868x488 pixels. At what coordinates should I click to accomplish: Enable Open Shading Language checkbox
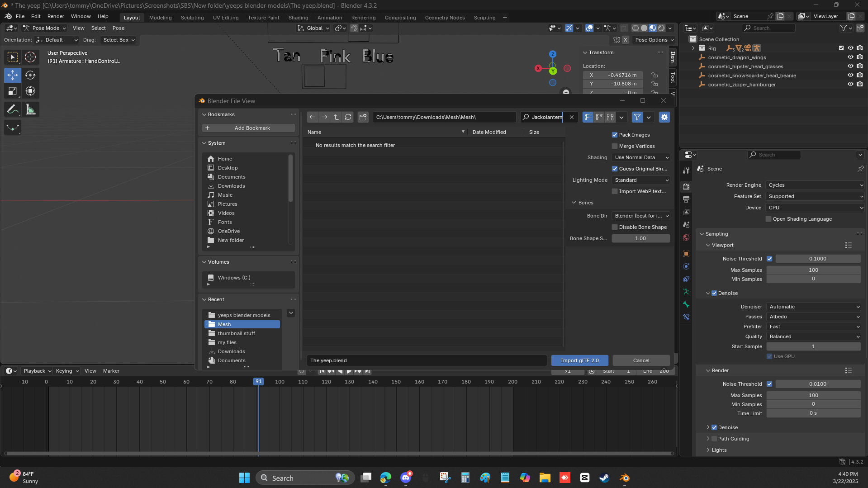768,219
